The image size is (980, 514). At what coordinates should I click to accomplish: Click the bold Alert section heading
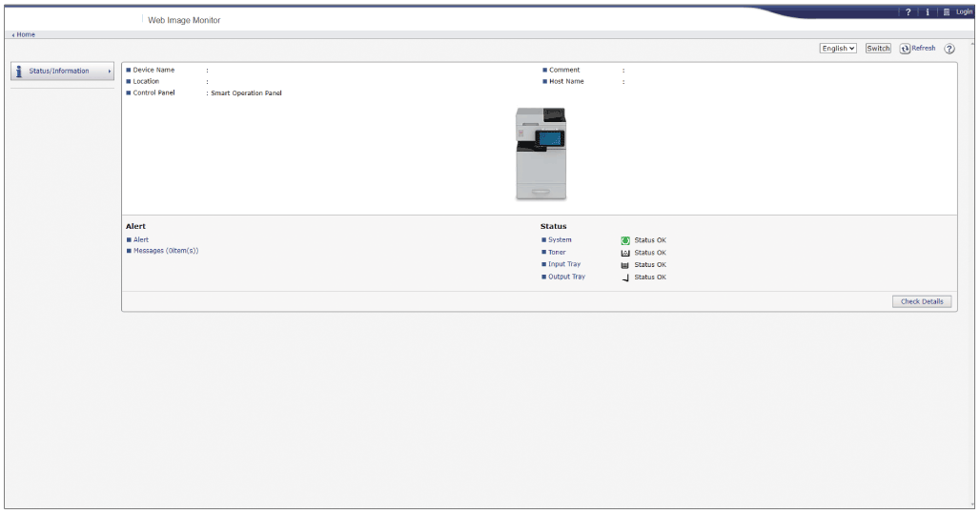[135, 226]
